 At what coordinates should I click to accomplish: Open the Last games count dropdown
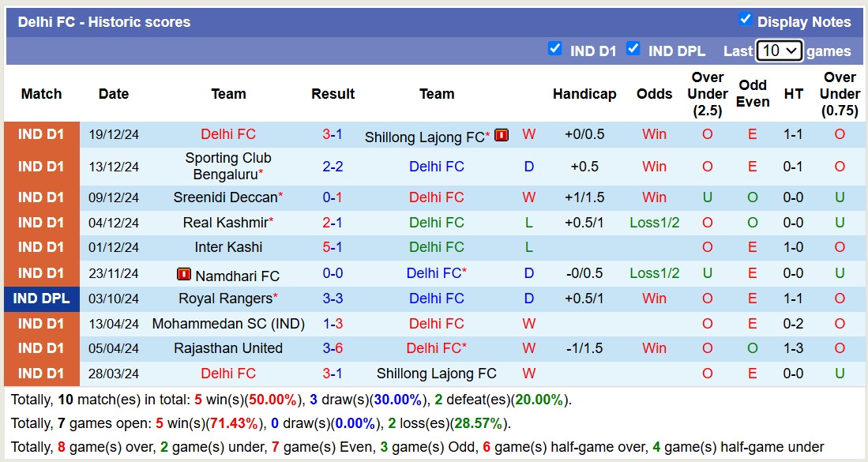point(780,50)
